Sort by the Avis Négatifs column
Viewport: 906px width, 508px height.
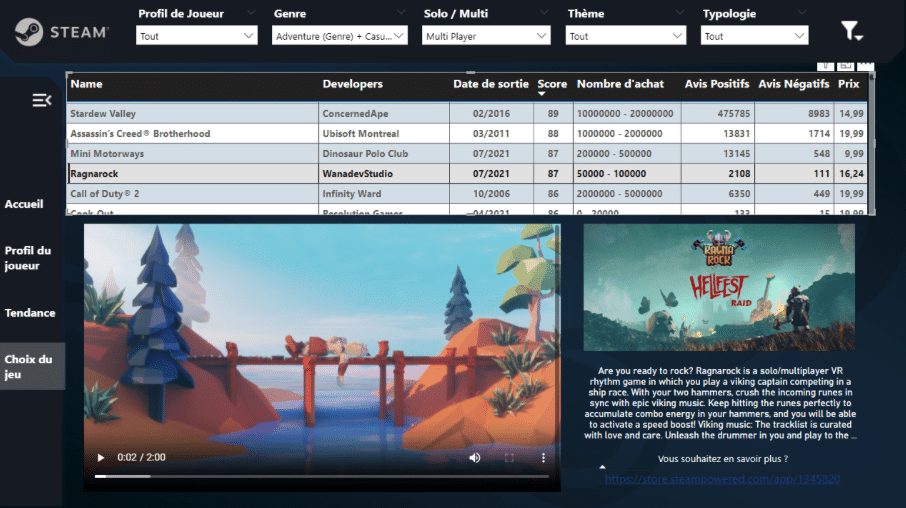pos(793,84)
